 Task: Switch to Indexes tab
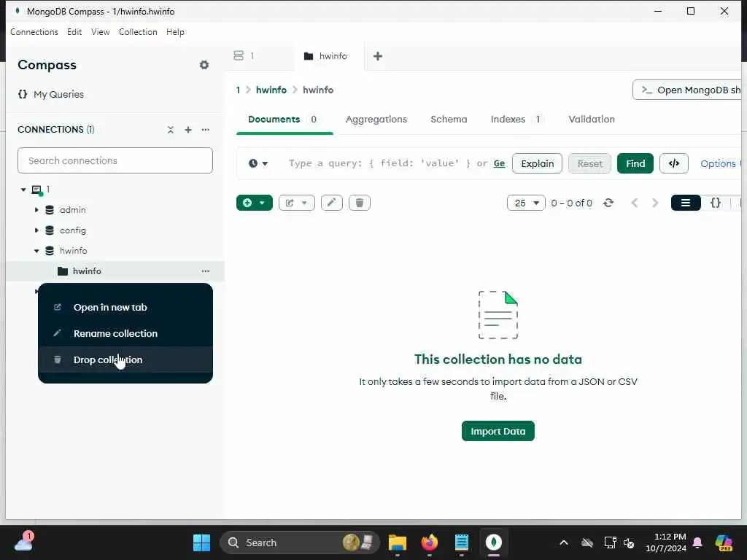pyautogui.click(x=516, y=119)
